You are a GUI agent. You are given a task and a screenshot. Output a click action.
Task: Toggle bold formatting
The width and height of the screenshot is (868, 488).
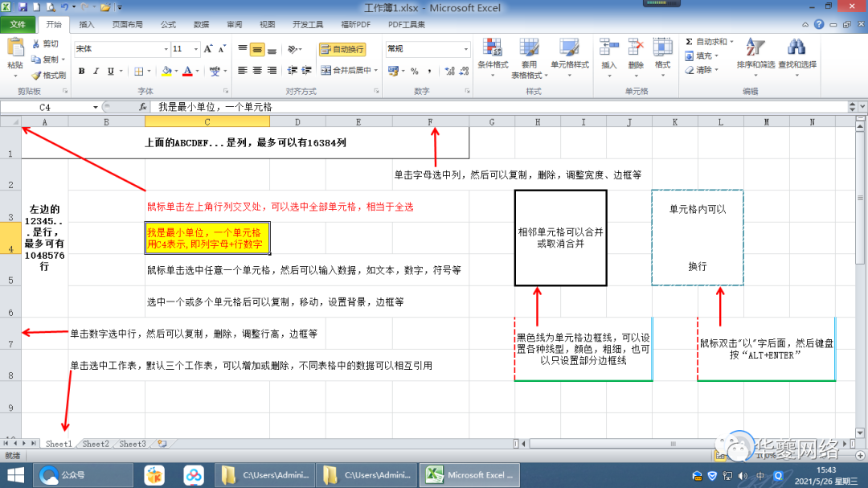click(81, 71)
